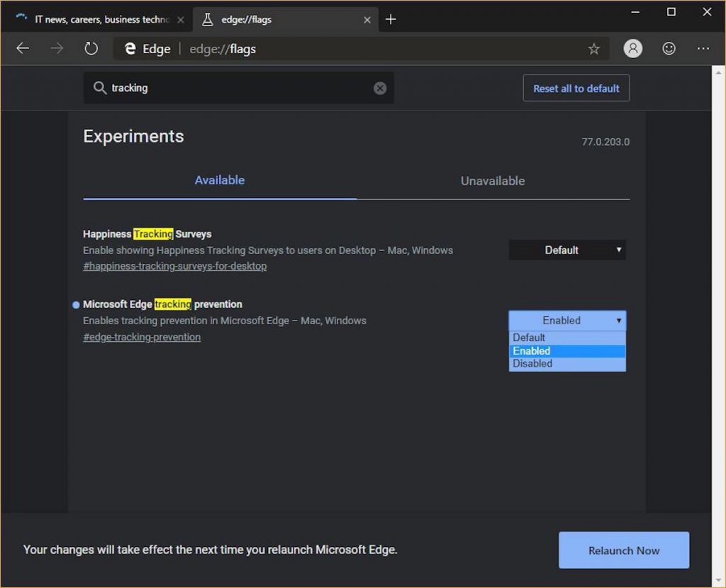Switch to the Available tab
This screenshot has width=726, height=588.
[220, 180]
